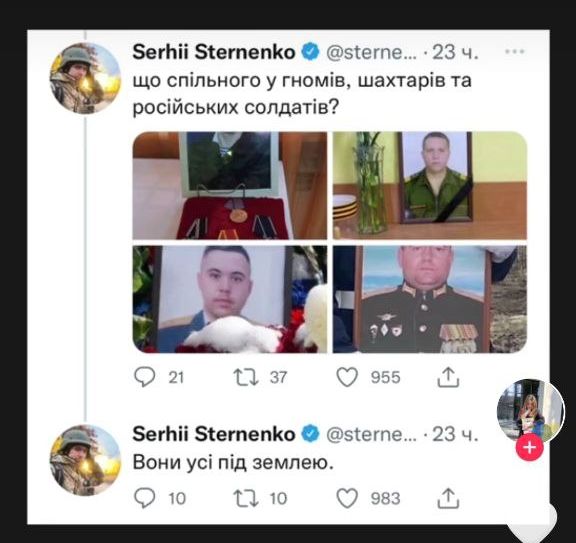576x543 pixels.
Task: Click @sterne... handle on second tweet
Action: click(x=372, y=434)
